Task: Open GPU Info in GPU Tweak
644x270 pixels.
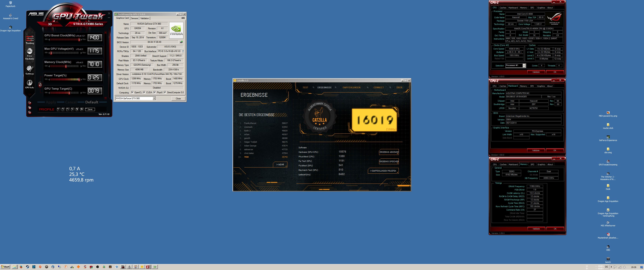Action: (30, 84)
